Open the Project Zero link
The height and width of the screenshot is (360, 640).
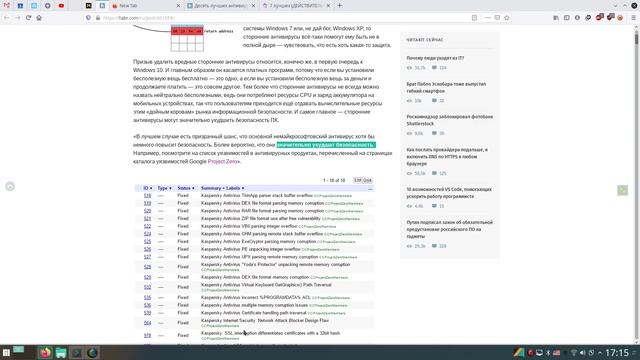point(222,162)
